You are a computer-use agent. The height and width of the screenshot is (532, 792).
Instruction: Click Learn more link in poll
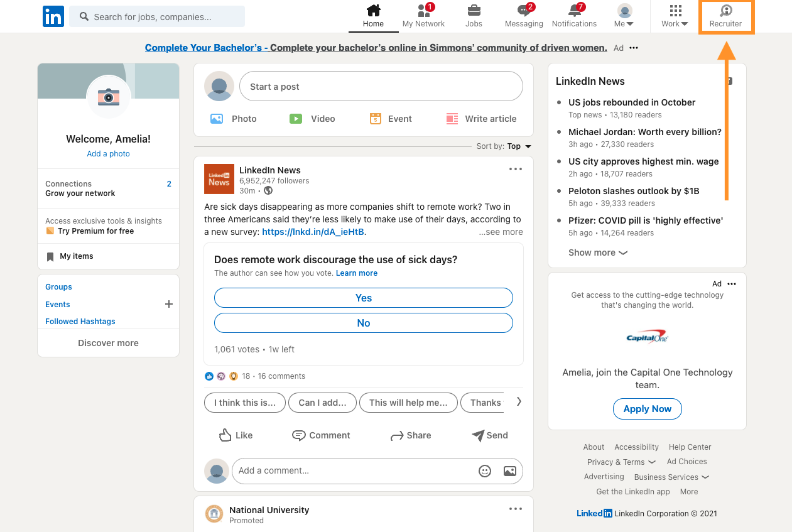pos(357,273)
